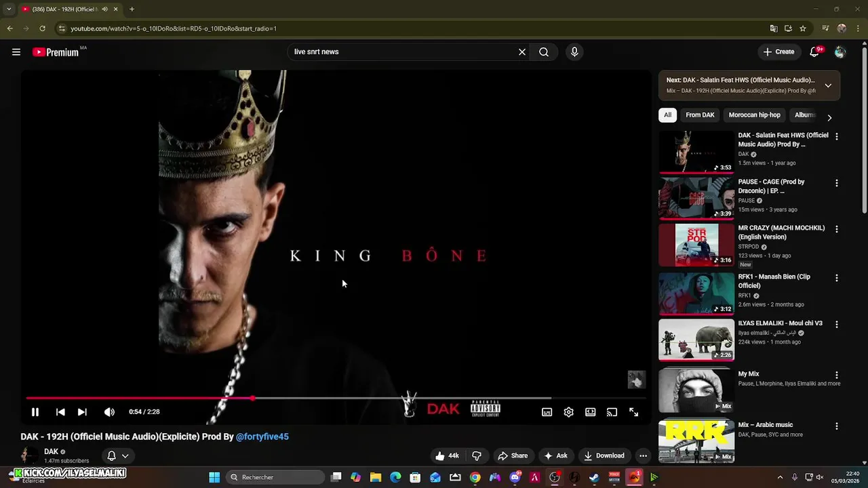Viewport: 868px width, 488px height.
Task: Open File Explorer from the taskbar
Action: pos(376,477)
